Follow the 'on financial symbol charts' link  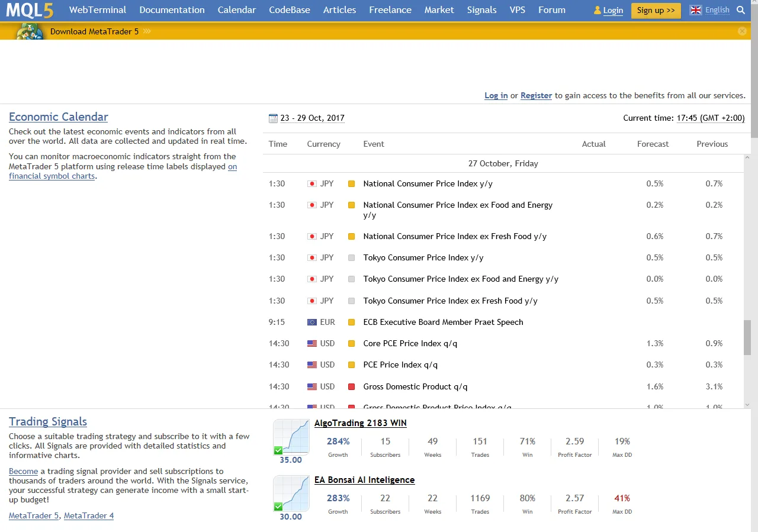[52, 176]
